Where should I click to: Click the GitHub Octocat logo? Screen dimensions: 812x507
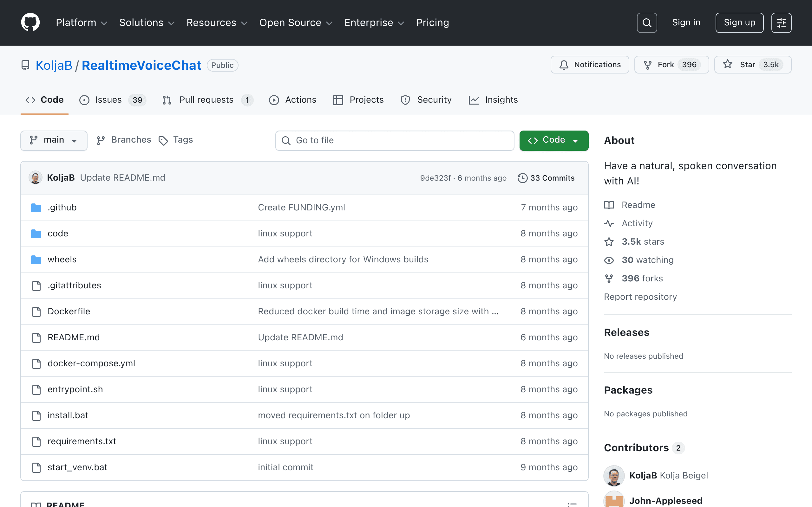pyautogui.click(x=30, y=22)
